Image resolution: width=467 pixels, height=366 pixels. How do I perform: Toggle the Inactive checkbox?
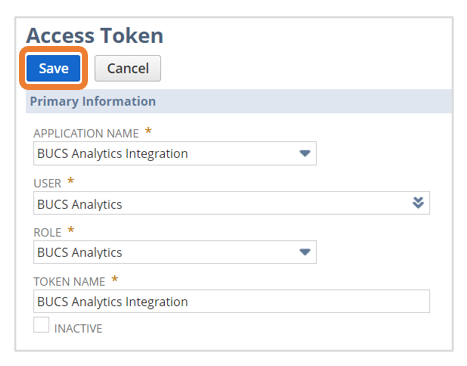tap(41, 325)
